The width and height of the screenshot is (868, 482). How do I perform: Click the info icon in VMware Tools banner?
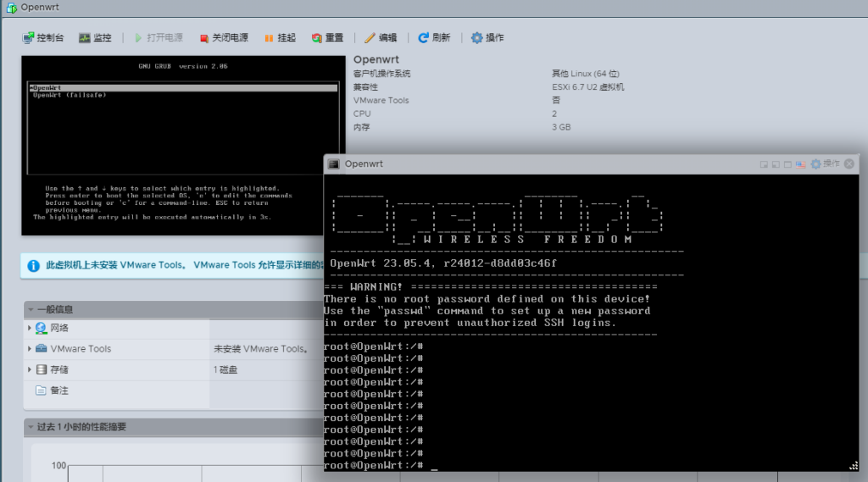tap(34, 266)
